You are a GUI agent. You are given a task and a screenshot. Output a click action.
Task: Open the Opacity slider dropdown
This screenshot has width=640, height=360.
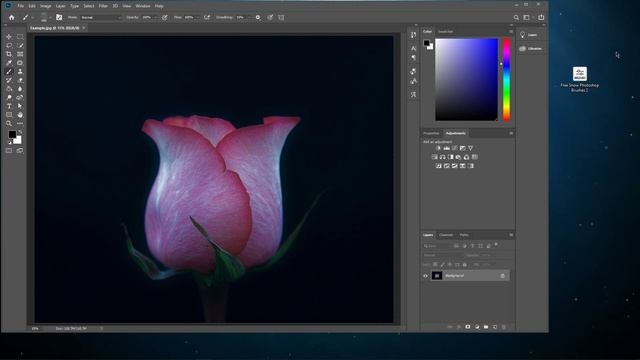[156, 18]
